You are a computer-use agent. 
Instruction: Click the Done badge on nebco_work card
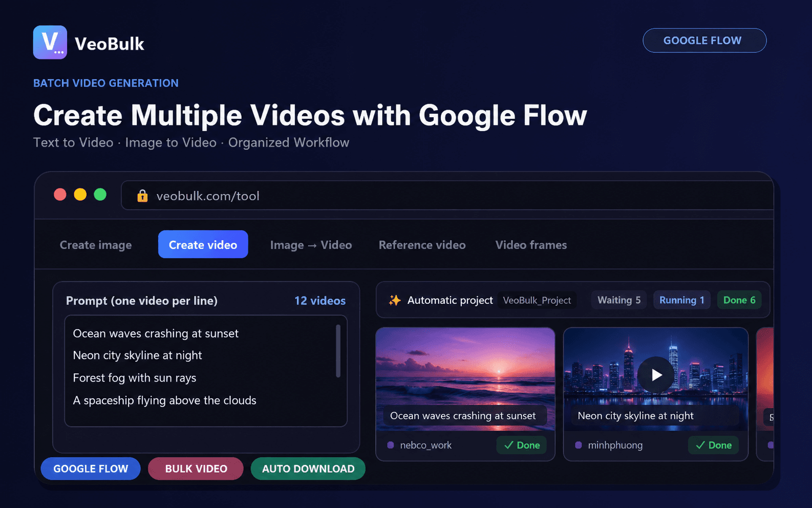[522, 445]
